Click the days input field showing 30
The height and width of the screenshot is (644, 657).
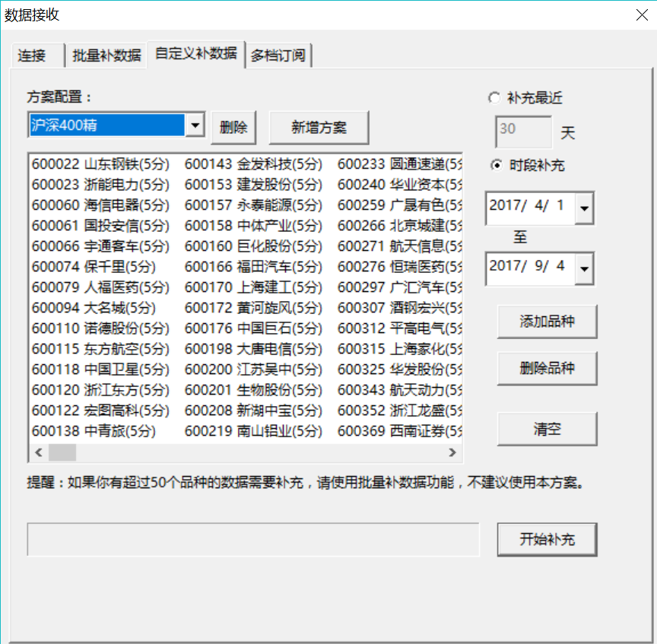point(523,132)
